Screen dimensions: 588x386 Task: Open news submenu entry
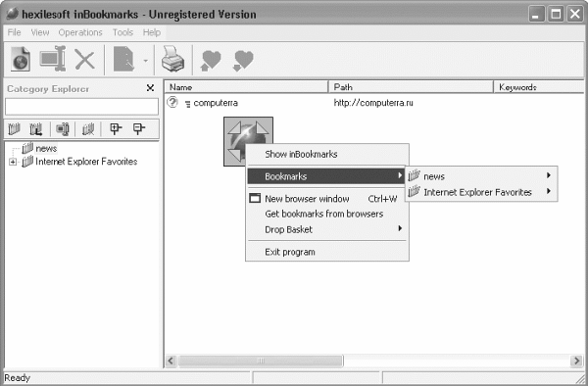(x=481, y=176)
